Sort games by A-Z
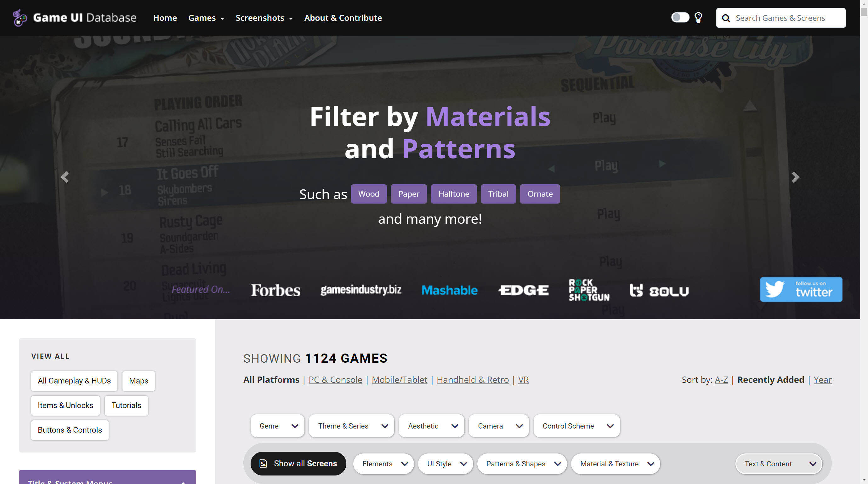 click(x=721, y=380)
